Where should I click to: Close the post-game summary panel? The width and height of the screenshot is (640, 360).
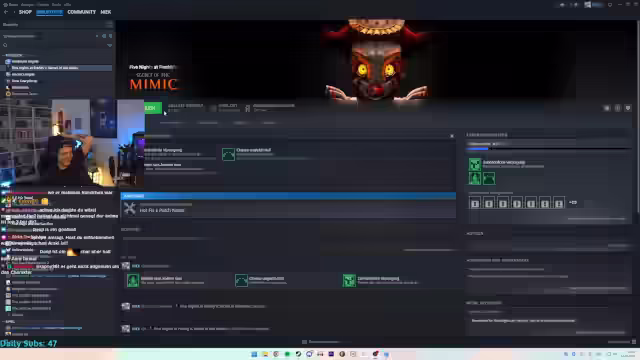[x=452, y=136]
